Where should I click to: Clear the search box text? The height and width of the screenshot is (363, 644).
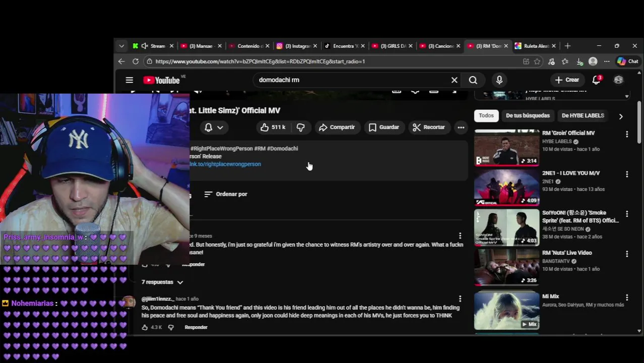(454, 80)
